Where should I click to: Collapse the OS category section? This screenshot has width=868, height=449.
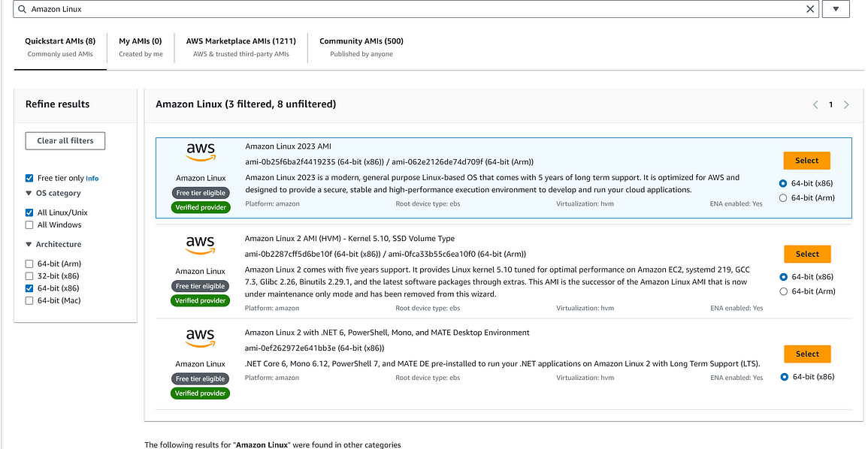pos(29,194)
